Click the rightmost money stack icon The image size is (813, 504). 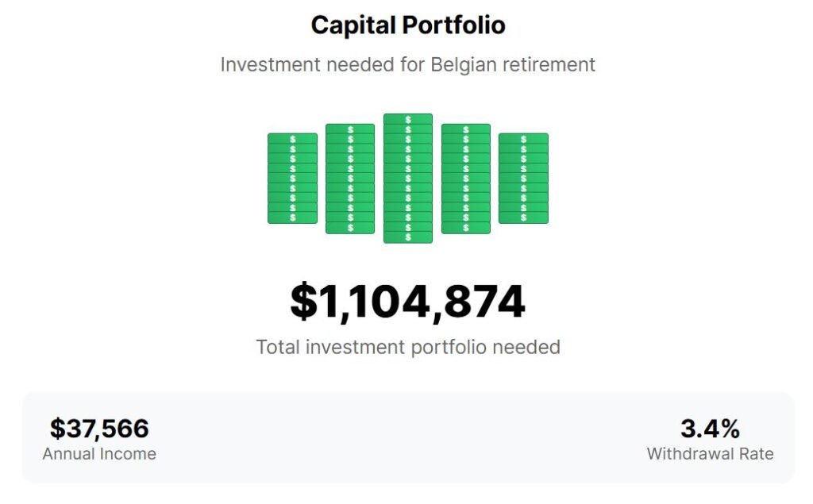click(523, 179)
